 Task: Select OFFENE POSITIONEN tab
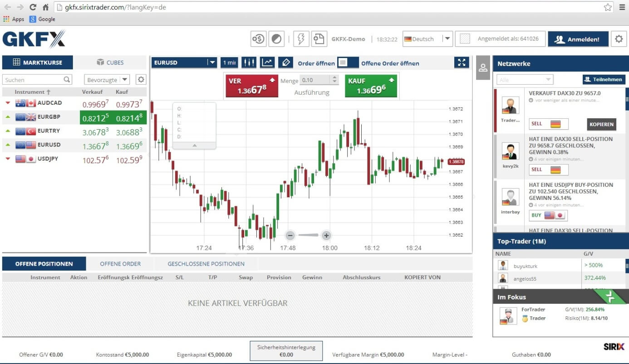[44, 264]
